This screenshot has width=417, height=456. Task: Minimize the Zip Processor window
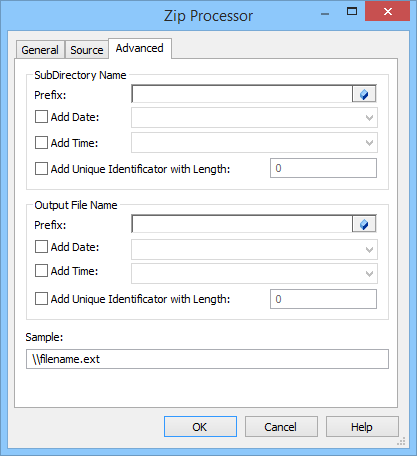click(x=325, y=13)
